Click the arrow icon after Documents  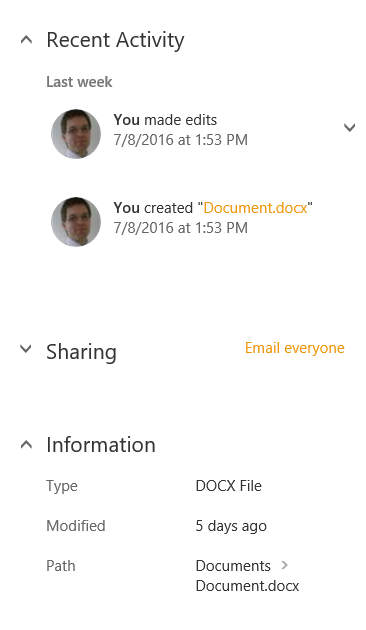click(284, 565)
